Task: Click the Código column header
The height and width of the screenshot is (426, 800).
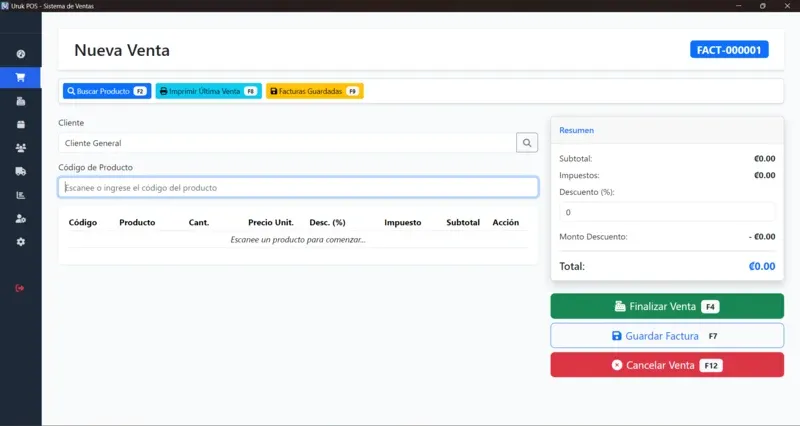Action: click(83, 222)
